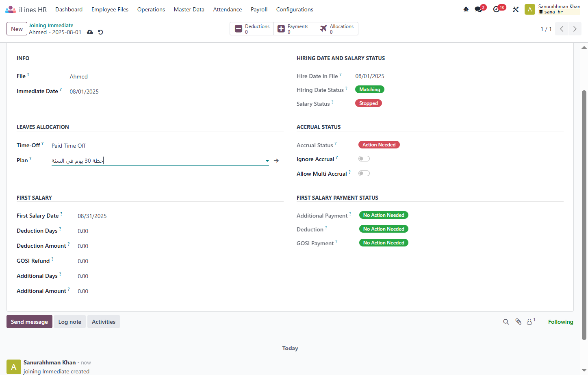Click the discard changes undo icon
588x375 pixels.
click(100, 32)
